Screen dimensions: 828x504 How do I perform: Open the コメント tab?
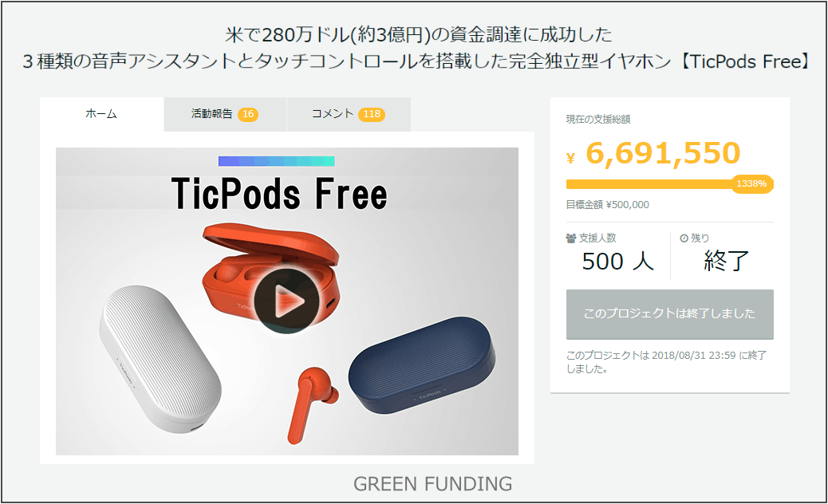click(349, 114)
